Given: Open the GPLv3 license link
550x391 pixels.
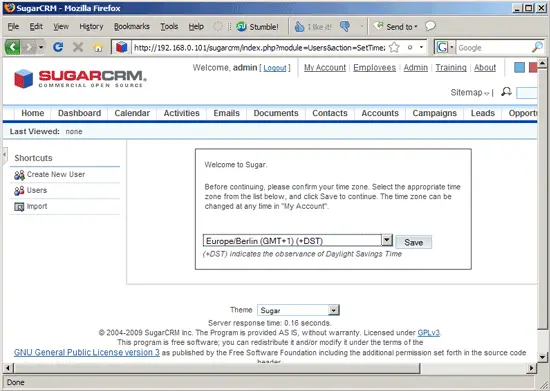Looking at the screenshot, I should (x=428, y=333).
